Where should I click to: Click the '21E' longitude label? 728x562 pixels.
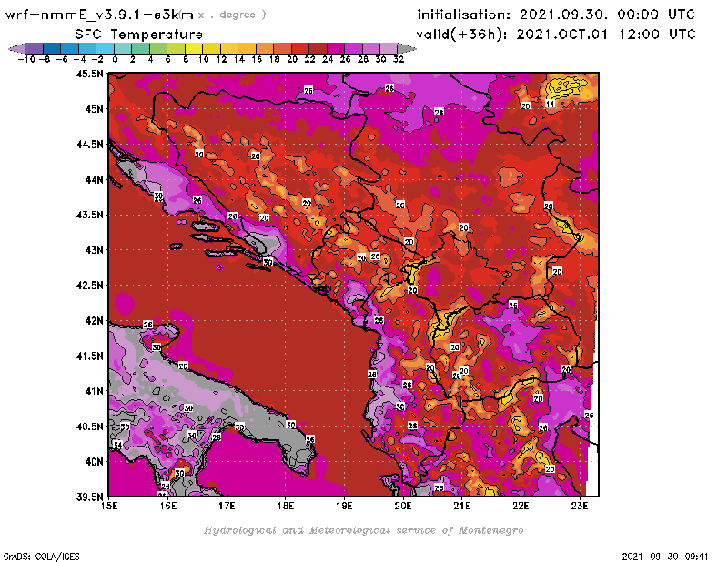462,506
